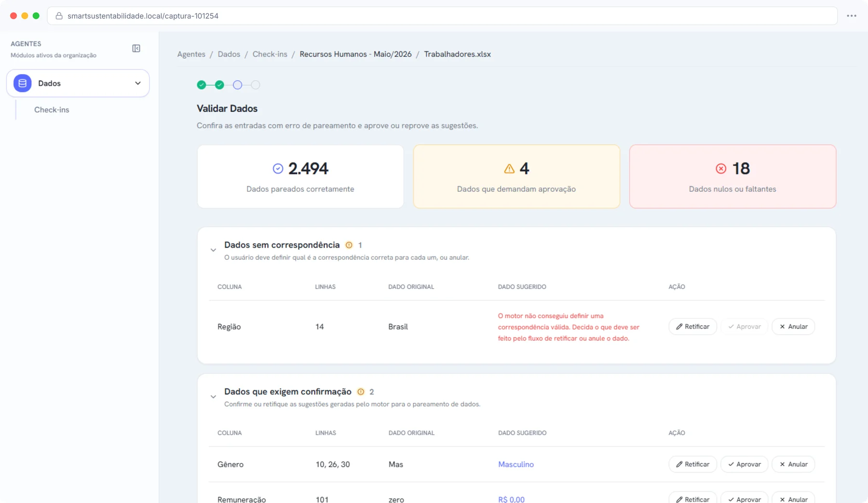Screen dimensions: 868x503
Task: Click the R$ 0,00 suggested value
Action: click(511, 499)
